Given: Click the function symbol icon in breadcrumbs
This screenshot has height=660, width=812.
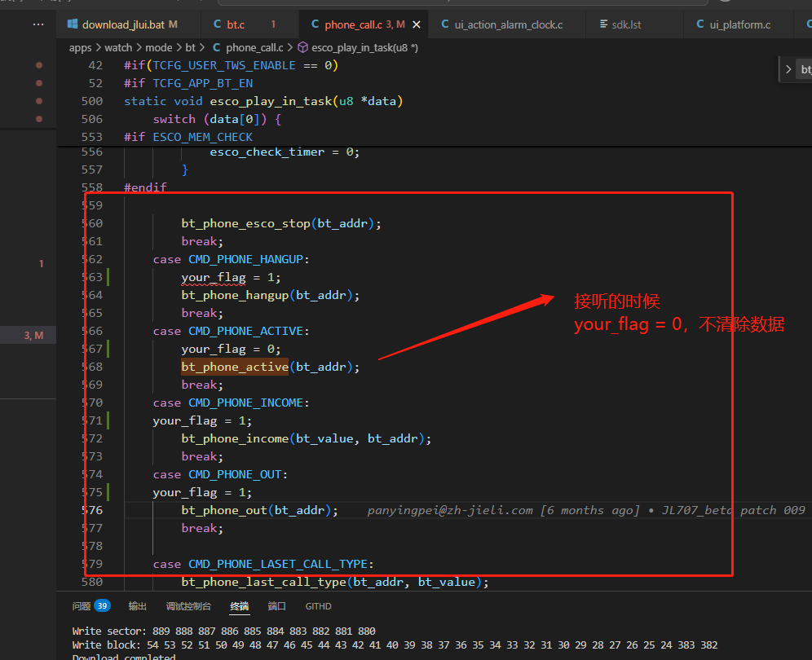Looking at the screenshot, I should click(x=303, y=47).
